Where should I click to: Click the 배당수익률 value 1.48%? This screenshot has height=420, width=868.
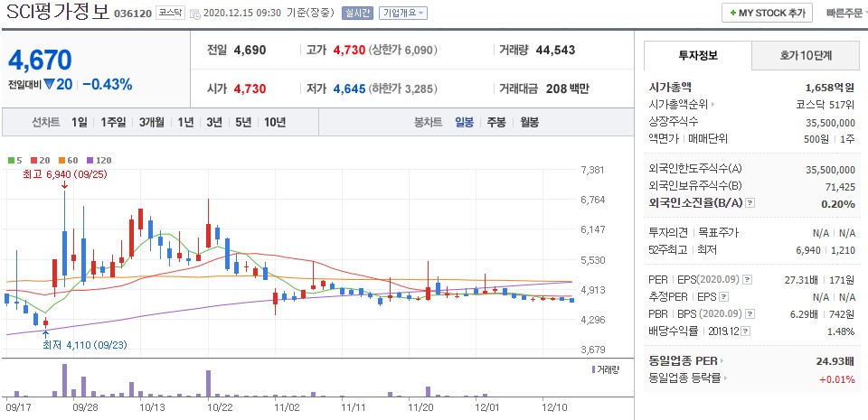pyautogui.click(x=842, y=331)
